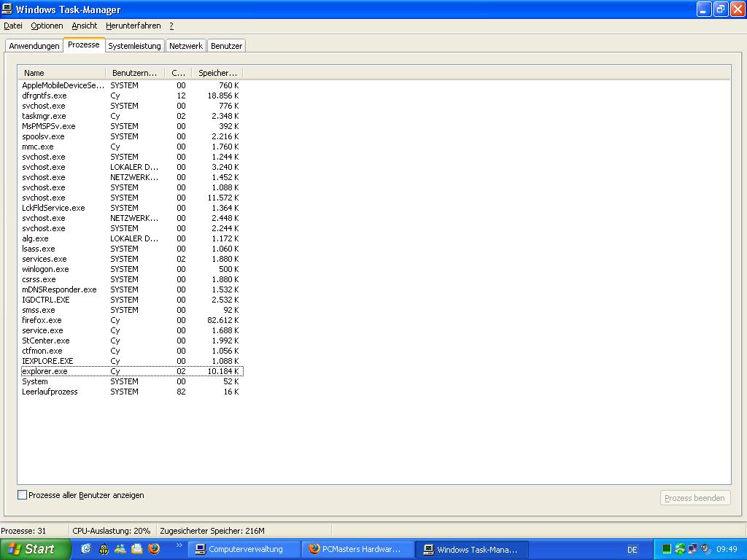
Task: Select the explorer.exe process
Action: [x=131, y=371]
